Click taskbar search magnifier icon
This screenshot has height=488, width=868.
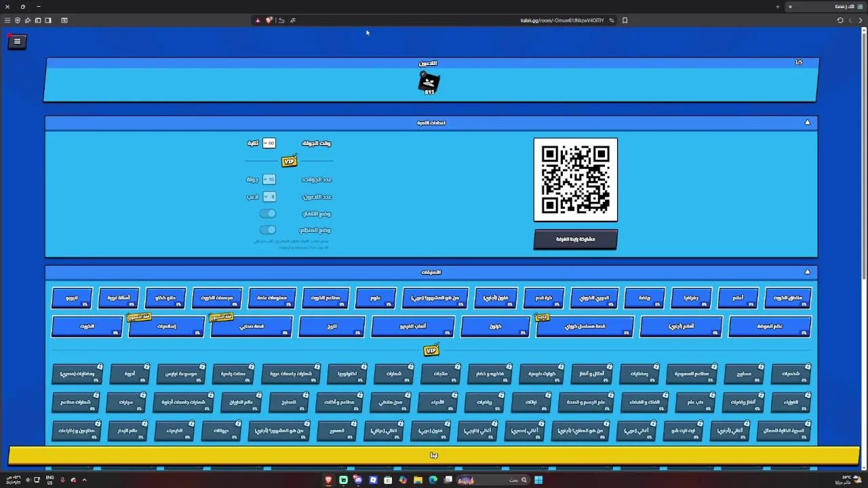click(524, 480)
